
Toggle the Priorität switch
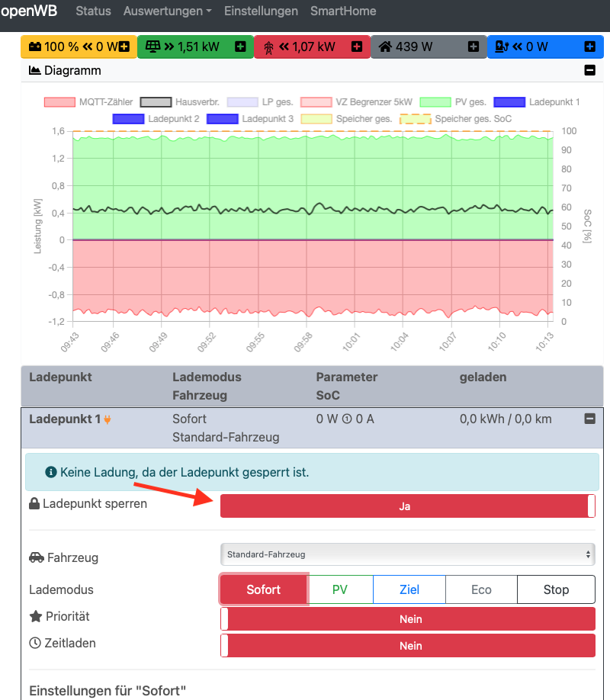pyautogui.click(x=407, y=619)
